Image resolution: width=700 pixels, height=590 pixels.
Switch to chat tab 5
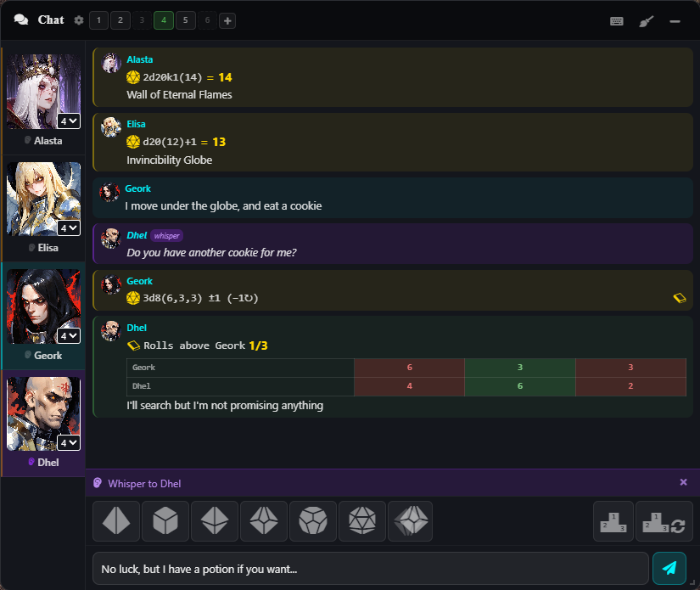[185, 20]
